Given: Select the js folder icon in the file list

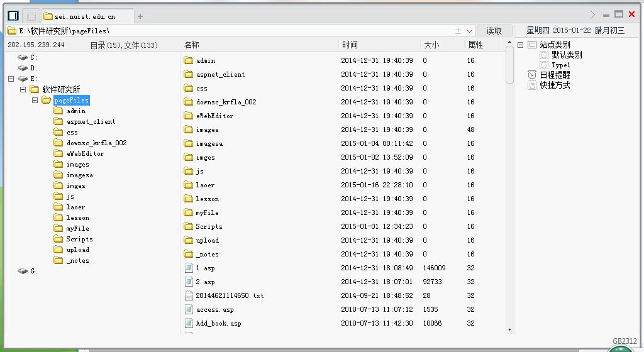Looking at the screenshot, I should click(189, 171).
